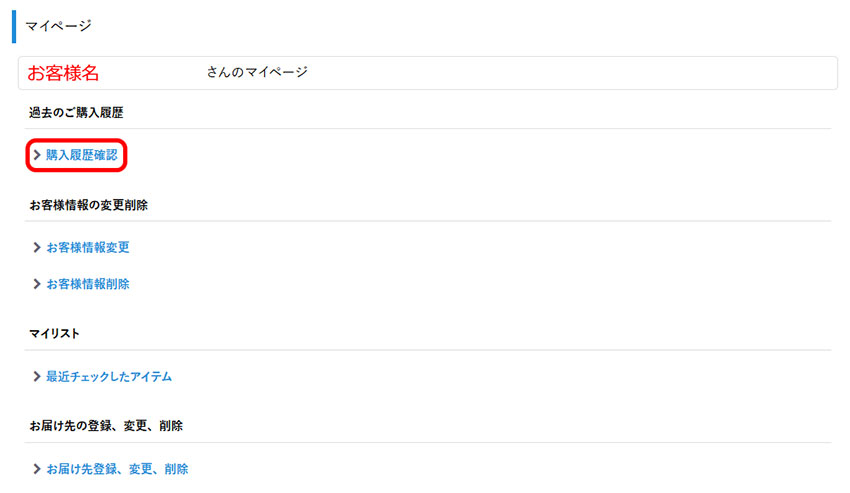Click the お客様情報変更 link
The width and height of the screenshot is (850, 493).
pyautogui.click(x=88, y=247)
